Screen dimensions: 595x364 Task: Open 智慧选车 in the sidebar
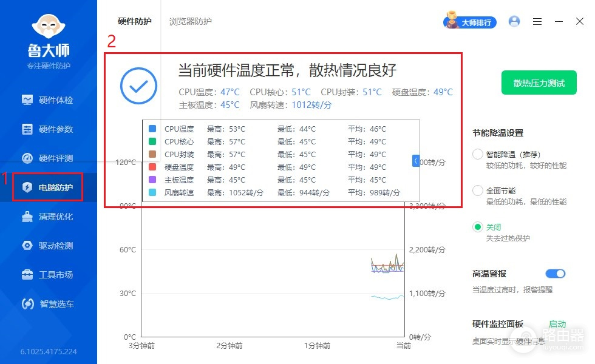tap(27, 304)
